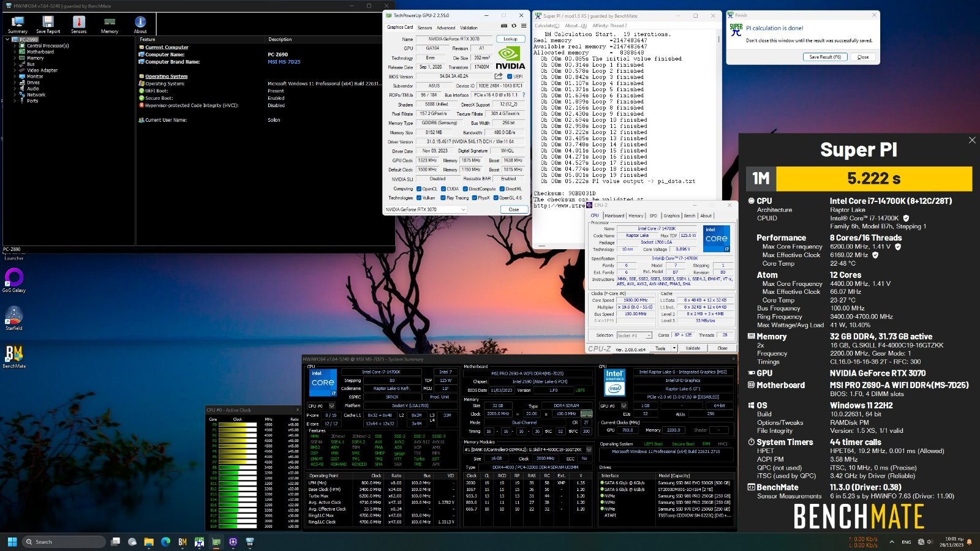This screenshot has width=980, height=551.
Task: Click Close in the Finish dialog
Action: [863, 57]
